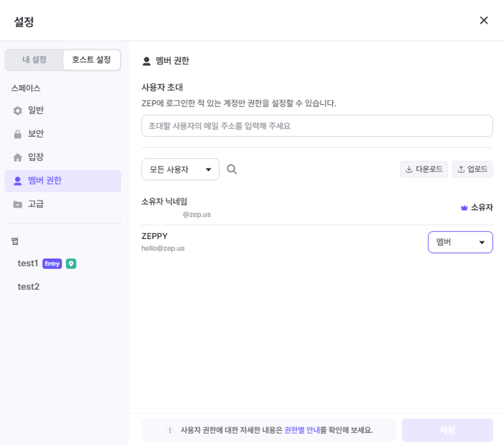Click the 저장 save button

pyautogui.click(x=447, y=430)
